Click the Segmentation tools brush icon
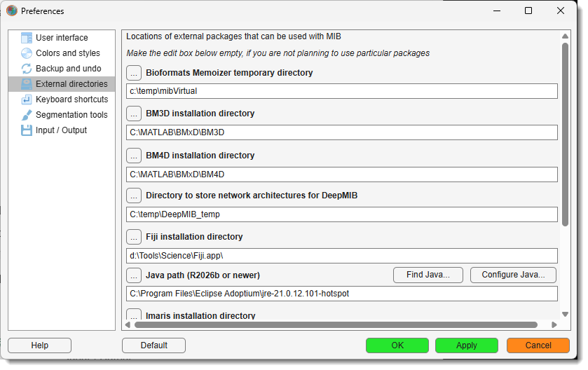Viewport: 588px width, 370px height. [27, 115]
